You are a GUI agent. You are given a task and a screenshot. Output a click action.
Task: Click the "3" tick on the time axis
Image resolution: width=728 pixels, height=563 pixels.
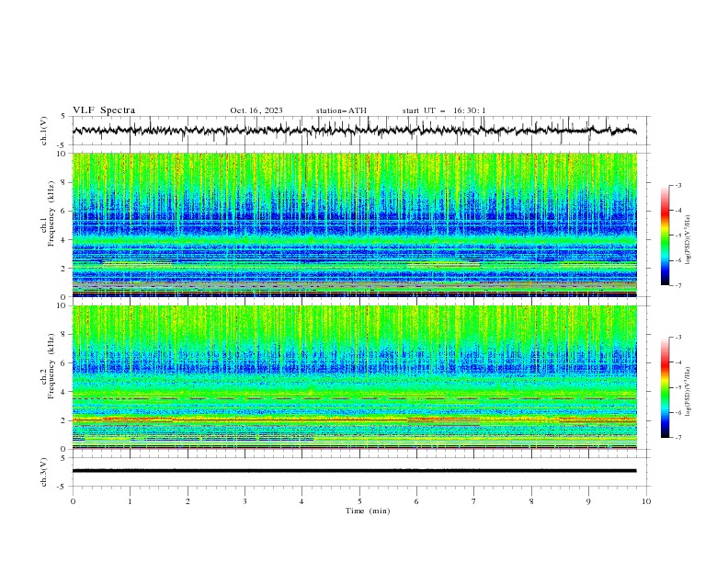[245, 501]
